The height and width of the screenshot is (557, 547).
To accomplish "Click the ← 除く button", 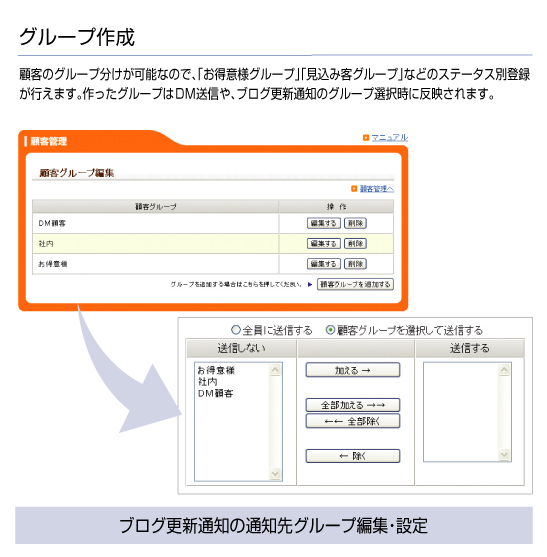I will point(353,456).
